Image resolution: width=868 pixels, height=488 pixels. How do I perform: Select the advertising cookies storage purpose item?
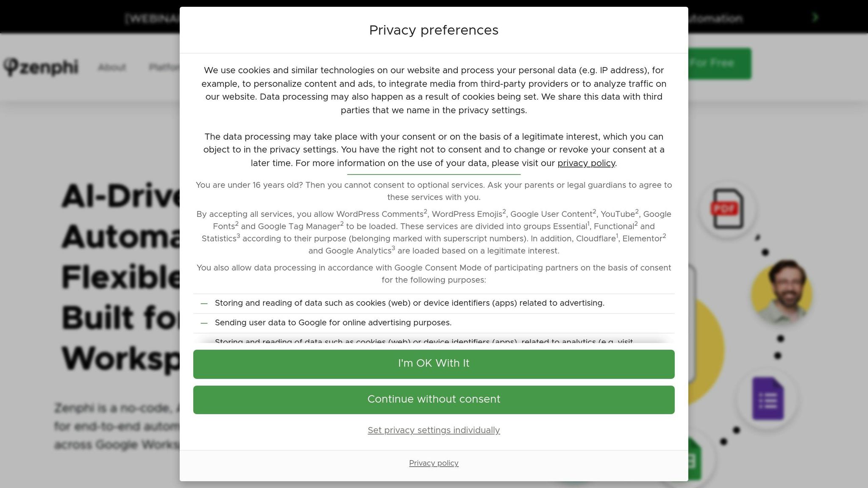pyautogui.click(x=434, y=303)
